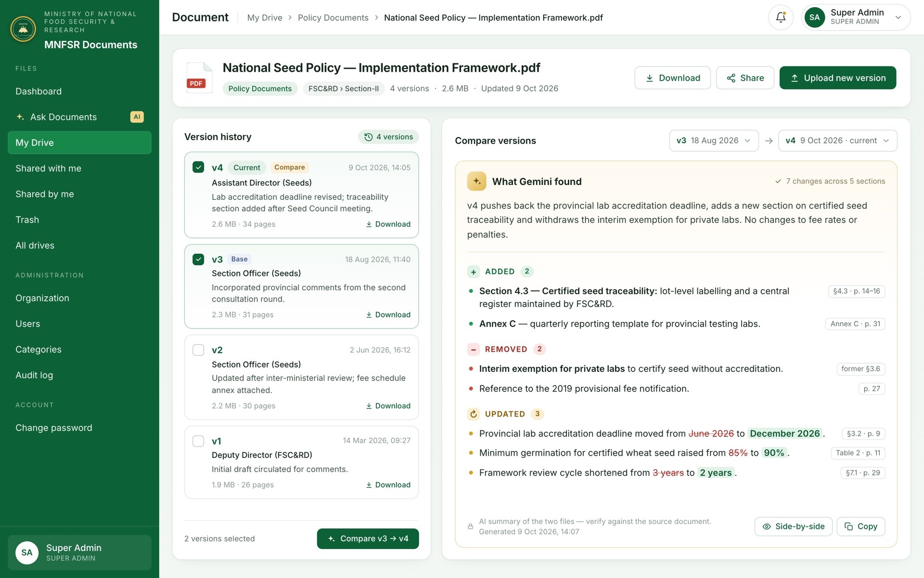Viewport: 924px width, 578px height.
Task: Uncheck the v3 version checkbox
Action: (198, 259)
